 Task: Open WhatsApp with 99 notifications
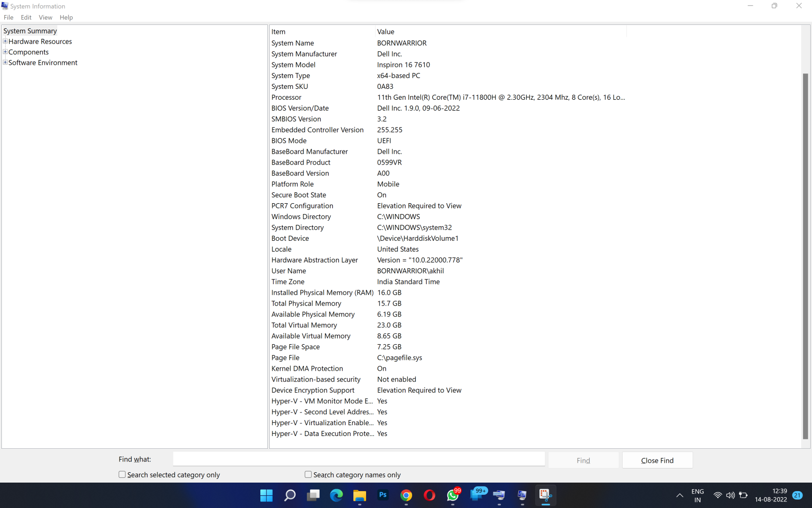453,495
